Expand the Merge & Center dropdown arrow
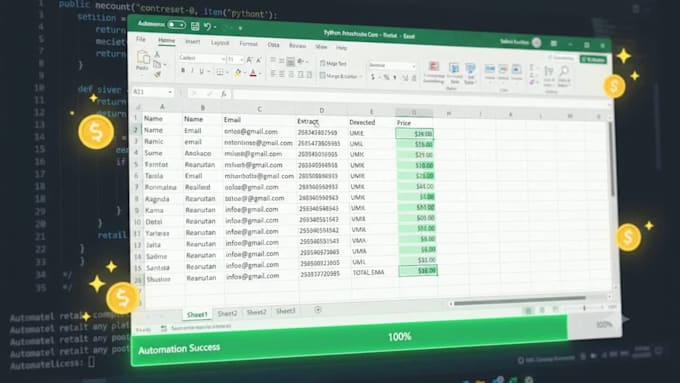 (x=360, y=77)
